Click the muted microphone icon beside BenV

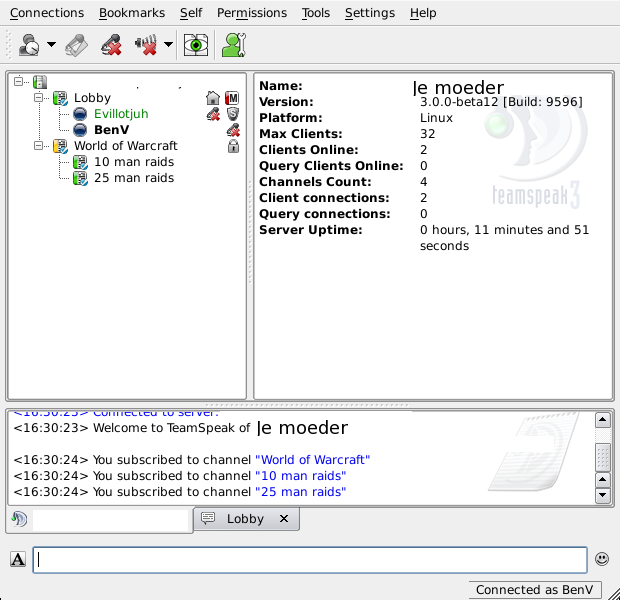tap(233, 130)
